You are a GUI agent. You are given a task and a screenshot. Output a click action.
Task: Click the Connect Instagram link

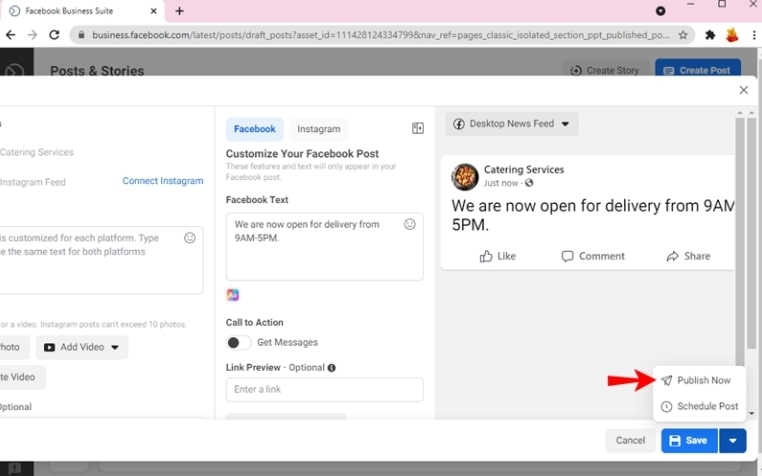[163, 181]
